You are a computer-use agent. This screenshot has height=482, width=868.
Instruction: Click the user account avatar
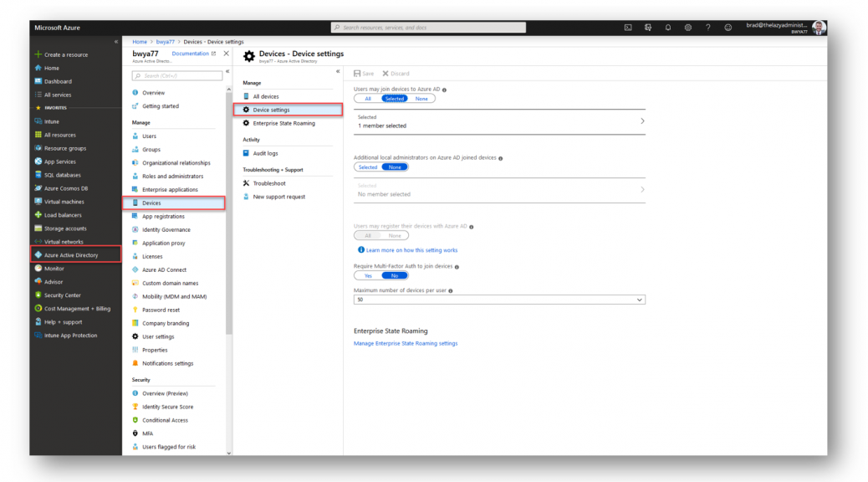tap(819, 28)
